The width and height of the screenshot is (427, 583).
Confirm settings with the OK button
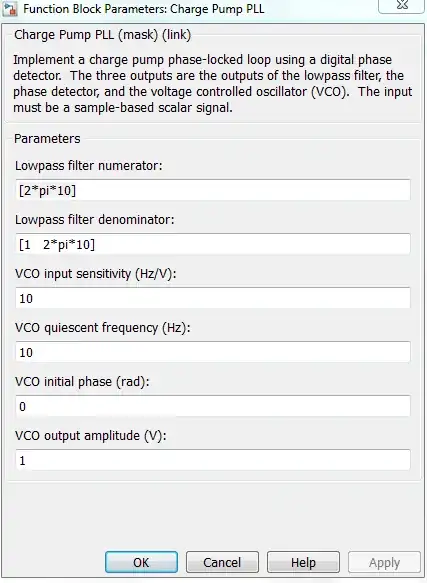(x=141, y=562)
